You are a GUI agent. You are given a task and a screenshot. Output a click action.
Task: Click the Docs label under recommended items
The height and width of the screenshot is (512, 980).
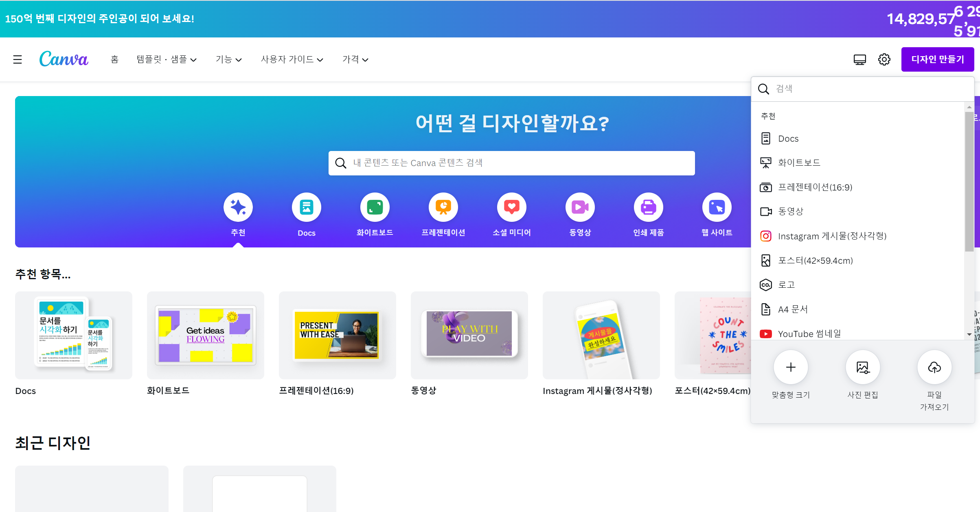(x=26, y=391)
